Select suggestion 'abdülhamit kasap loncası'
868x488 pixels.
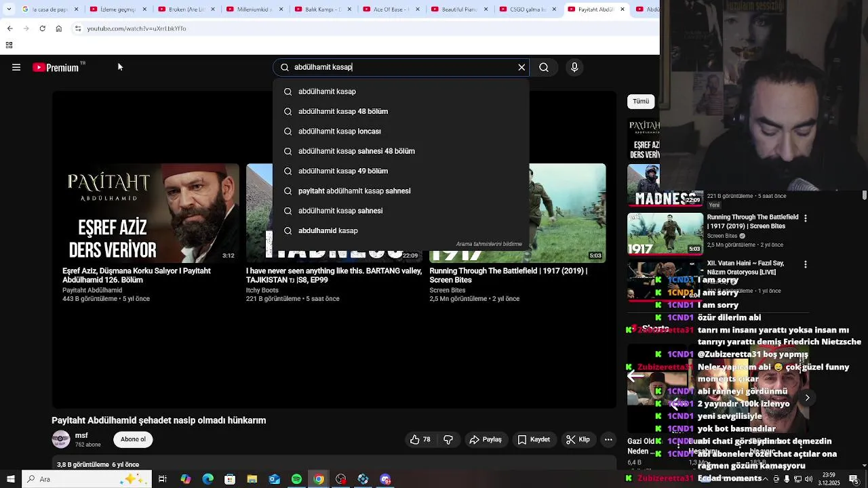(x=401, y=131)
